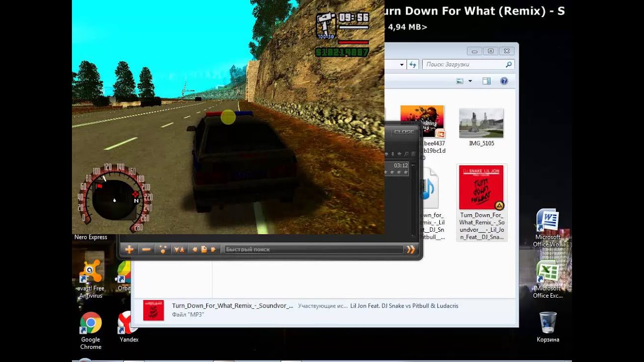Select the orange poster image thumbnail

click(x=423, y=122)
